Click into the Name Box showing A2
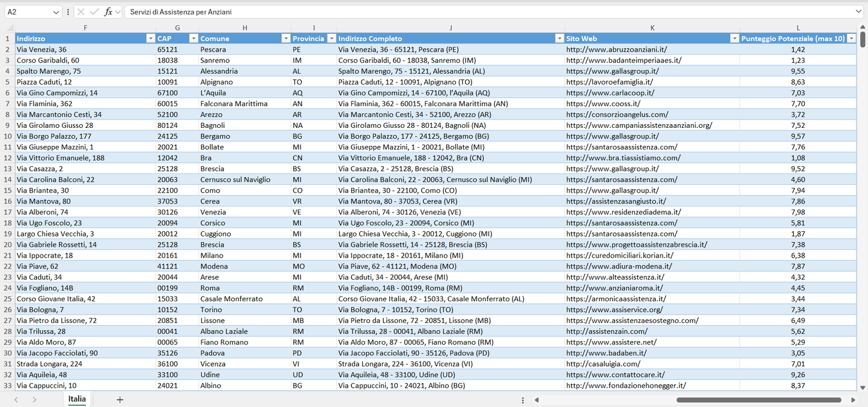 point(27,12)
